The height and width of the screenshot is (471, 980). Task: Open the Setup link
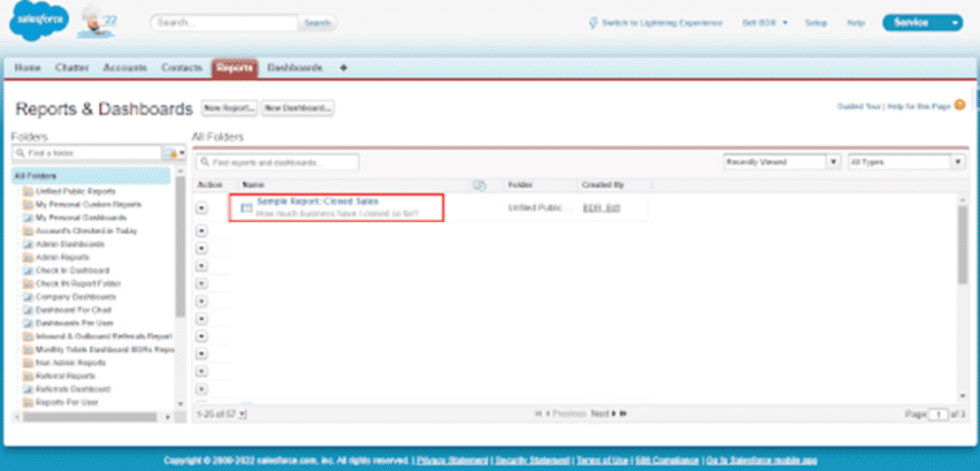[x=815, y=23]
